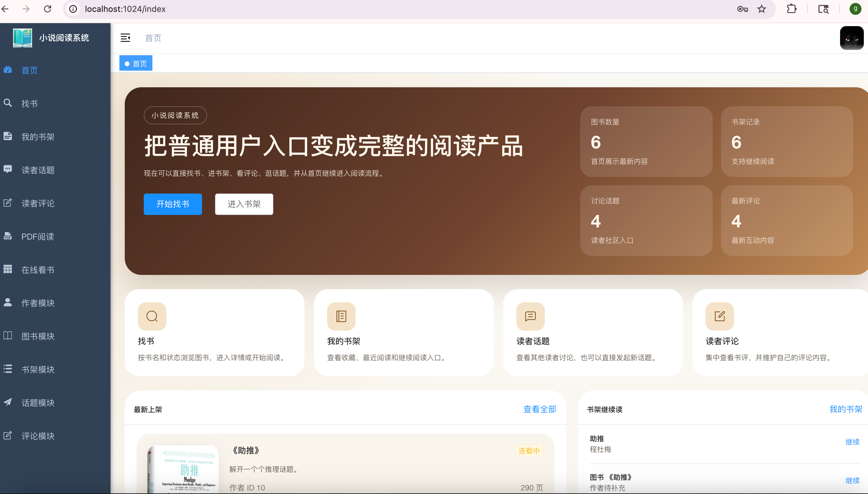This screenshot has width=868, height=494.
Task: Bookmark this page with the star icon
Action: point(761,9)
